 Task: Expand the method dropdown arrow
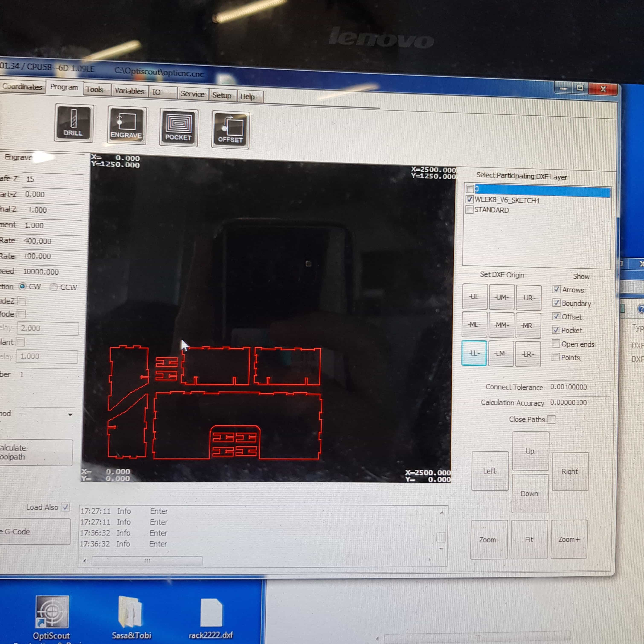coord(70,414)
